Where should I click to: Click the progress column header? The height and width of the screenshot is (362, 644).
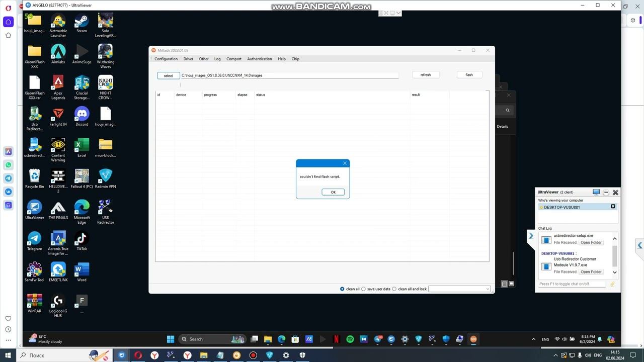[x=210, y=95]
